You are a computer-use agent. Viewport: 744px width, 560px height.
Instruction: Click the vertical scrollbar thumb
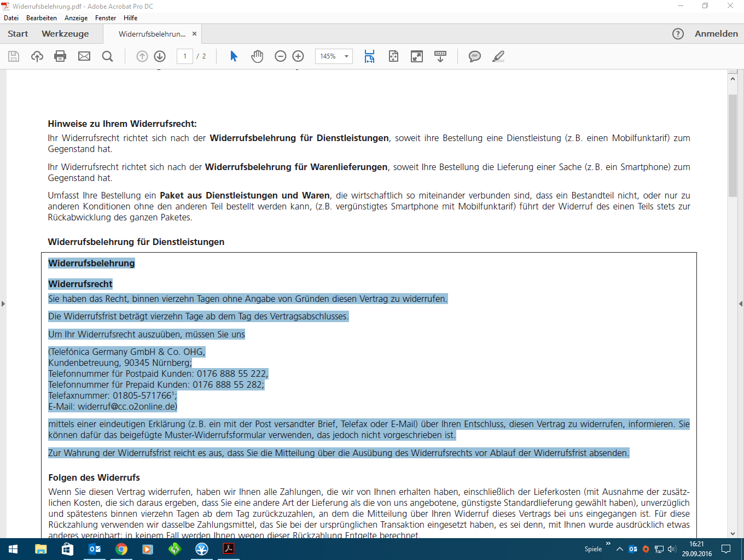(x=733, y=145)
